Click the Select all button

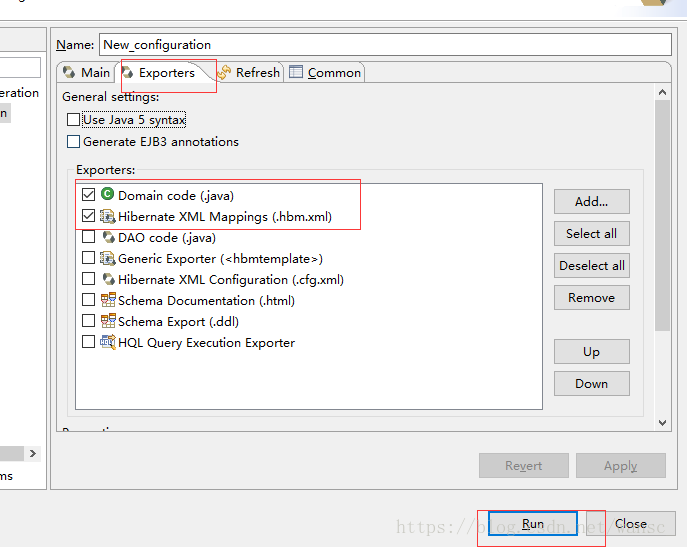click(591, 234)
